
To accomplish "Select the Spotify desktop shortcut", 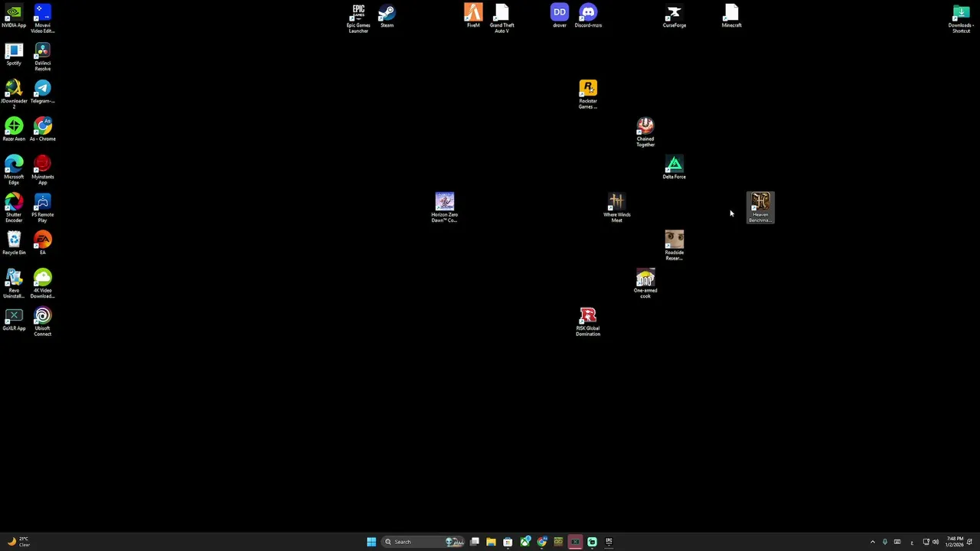I will point(14,54).
